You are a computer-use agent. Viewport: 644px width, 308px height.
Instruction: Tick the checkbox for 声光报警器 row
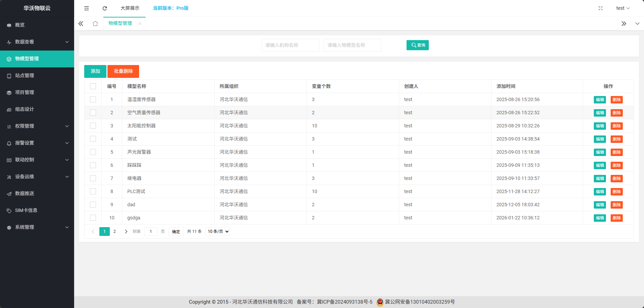click(93, 152)
